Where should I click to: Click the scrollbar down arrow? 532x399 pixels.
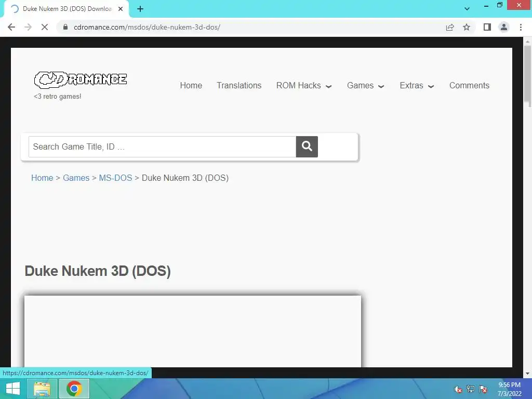(527, 373)
